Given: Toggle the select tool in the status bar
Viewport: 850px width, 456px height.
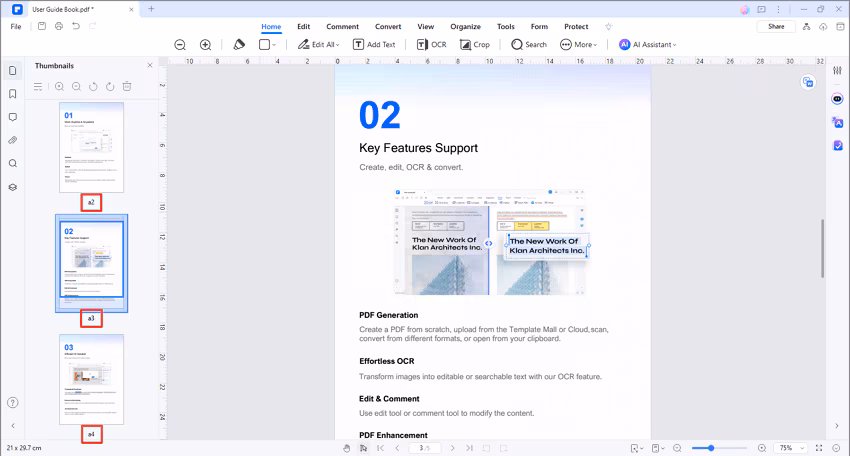Looking at the screenshot, I should (x=363, y=448).
